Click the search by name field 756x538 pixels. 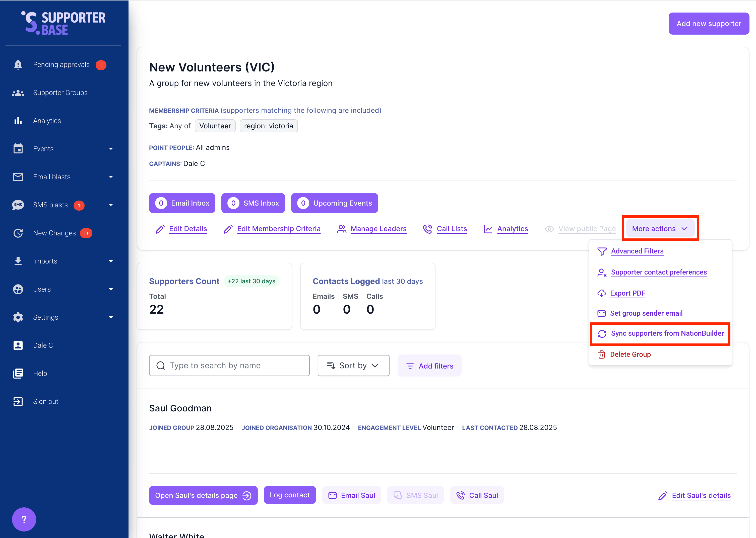pos(229,366)
